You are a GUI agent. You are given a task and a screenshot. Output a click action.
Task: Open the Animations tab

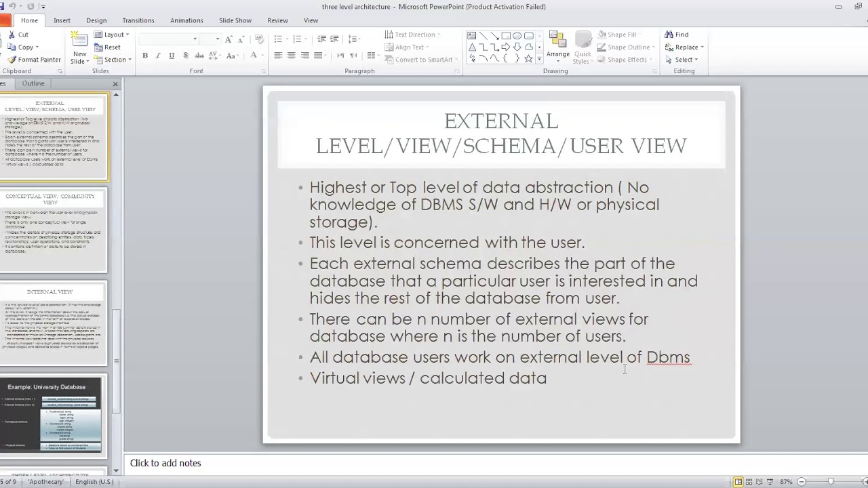(x=186, y=20)
